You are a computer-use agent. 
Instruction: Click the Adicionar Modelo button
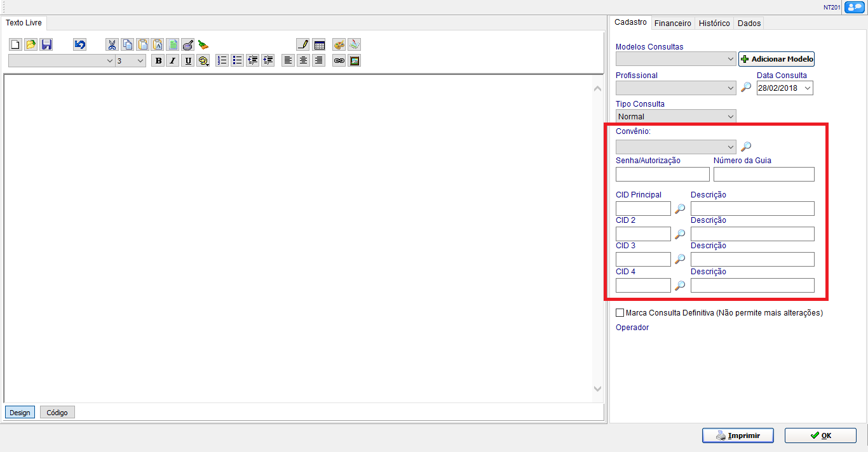tap(776, 59)
